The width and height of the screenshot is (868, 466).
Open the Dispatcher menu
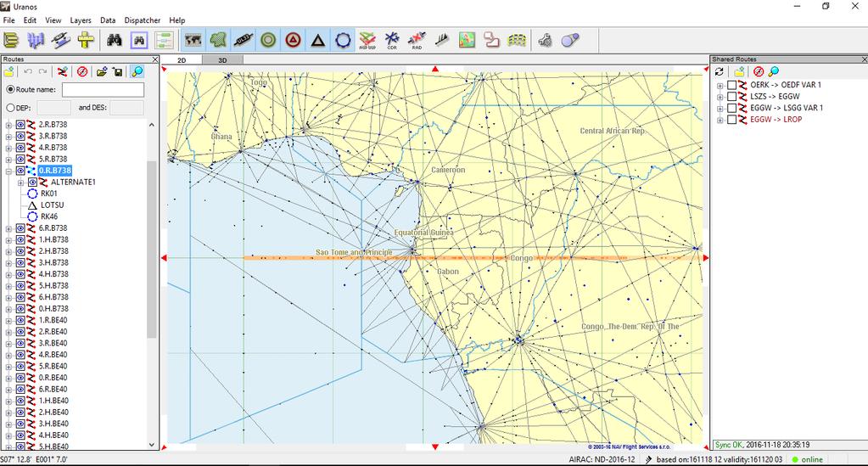[143, 20]
